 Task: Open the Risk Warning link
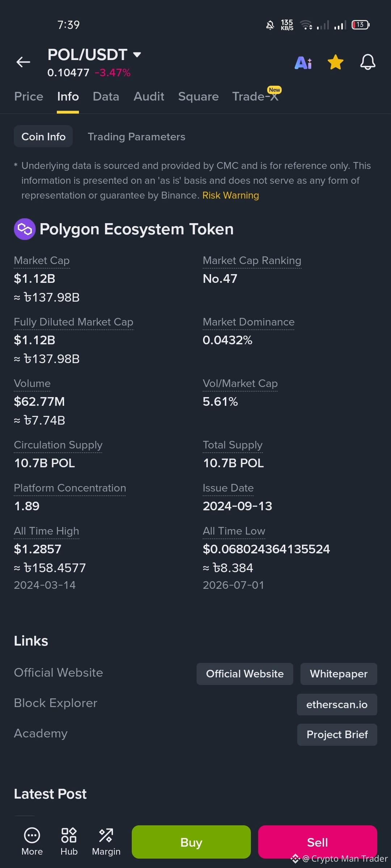click(x=231, y=195)
